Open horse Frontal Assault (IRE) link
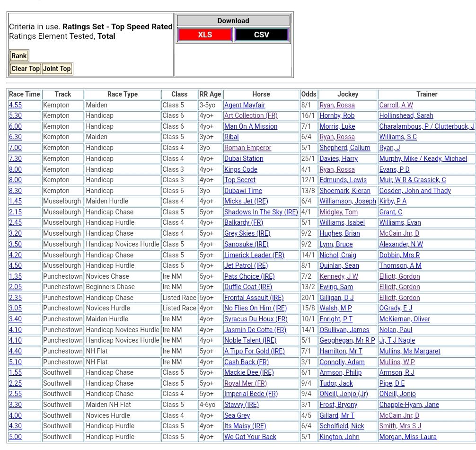 [254, 298]
